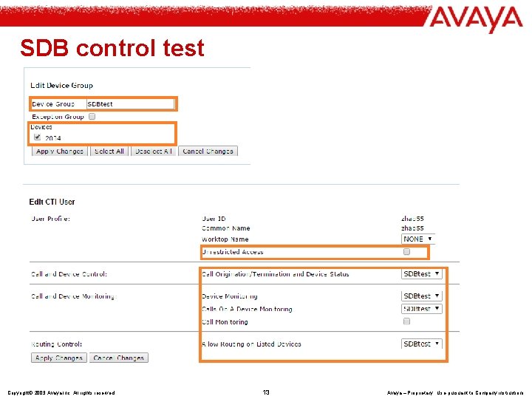
Task: Toggle the Exception Group checkbox
Action: [x=92, y=117]
